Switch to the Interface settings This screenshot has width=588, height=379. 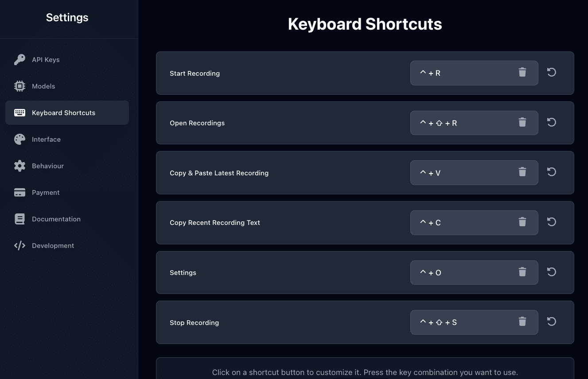[x=46, y=139]
